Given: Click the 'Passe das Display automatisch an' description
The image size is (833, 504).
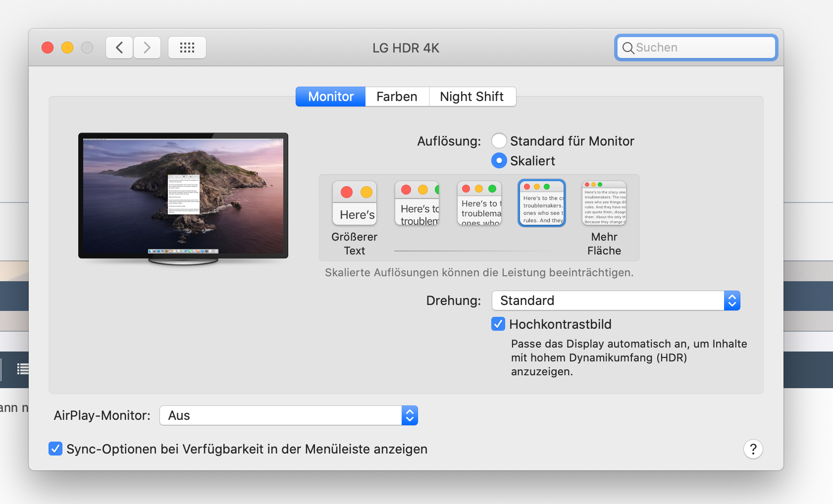Looking at the screenshot, I should [629, 357].
